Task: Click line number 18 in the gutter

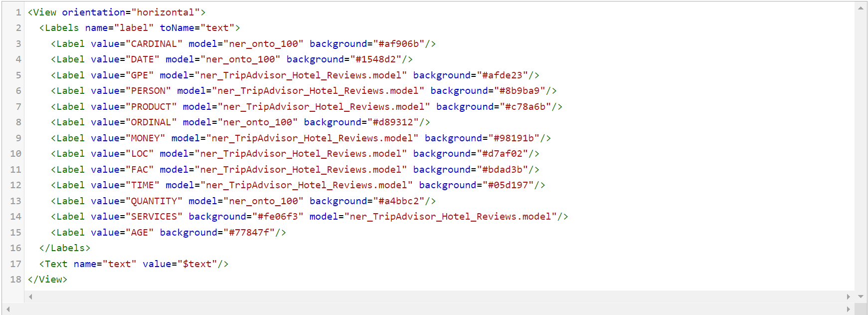Action: click(x=16, y=280)
